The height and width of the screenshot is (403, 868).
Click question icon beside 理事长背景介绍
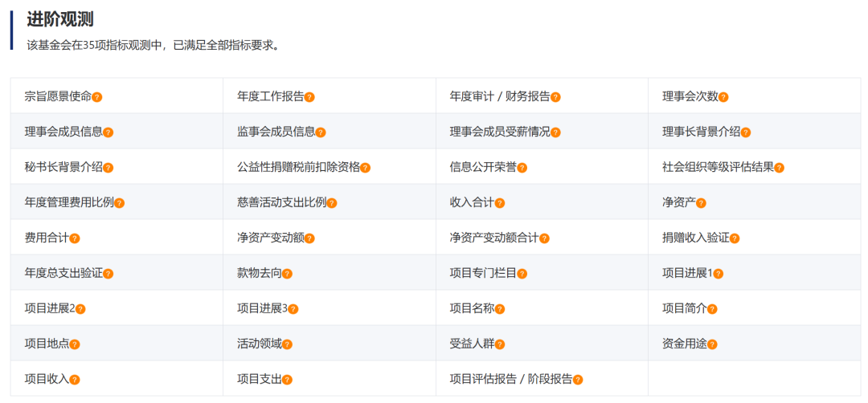tap(746, 132)
